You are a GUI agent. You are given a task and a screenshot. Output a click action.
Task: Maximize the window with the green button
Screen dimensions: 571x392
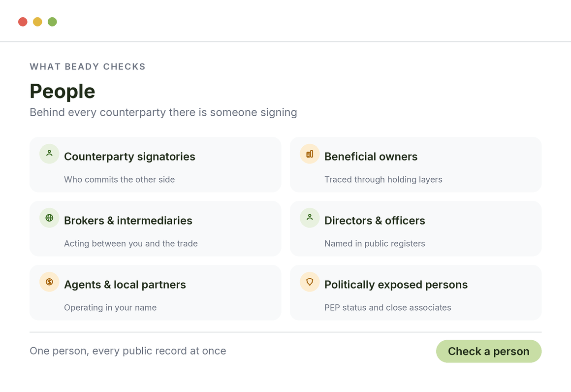[52, 22]
